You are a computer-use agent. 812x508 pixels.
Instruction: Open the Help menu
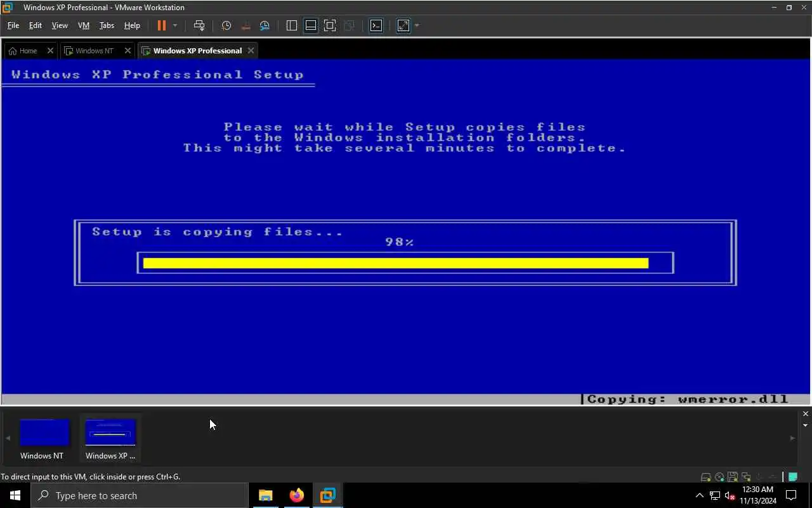click(x=132, y=25)
